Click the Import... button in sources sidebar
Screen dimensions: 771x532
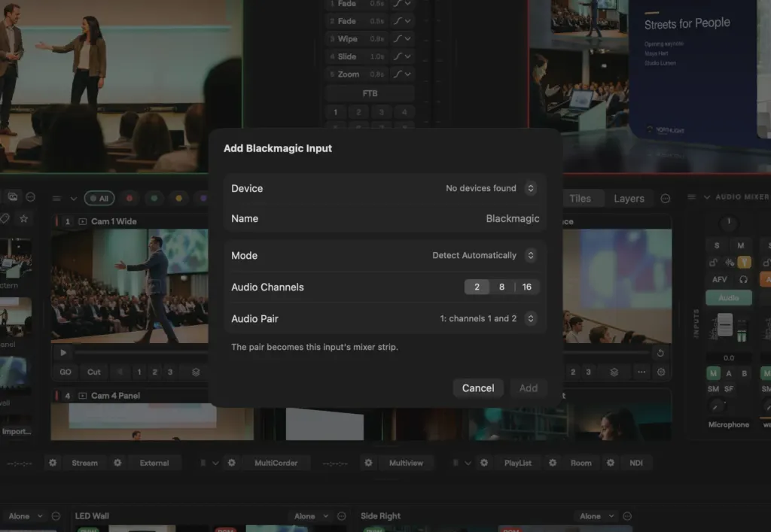(17, 431)
